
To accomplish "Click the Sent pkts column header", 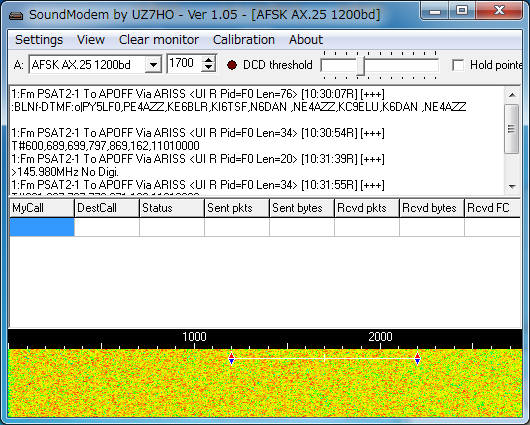I will 237,208.
